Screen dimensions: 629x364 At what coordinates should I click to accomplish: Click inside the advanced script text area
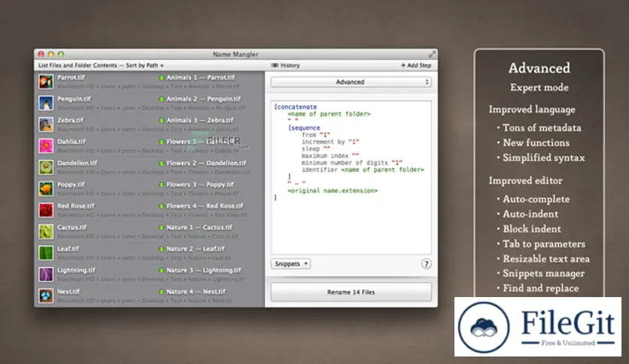click(x=351, y=177)
